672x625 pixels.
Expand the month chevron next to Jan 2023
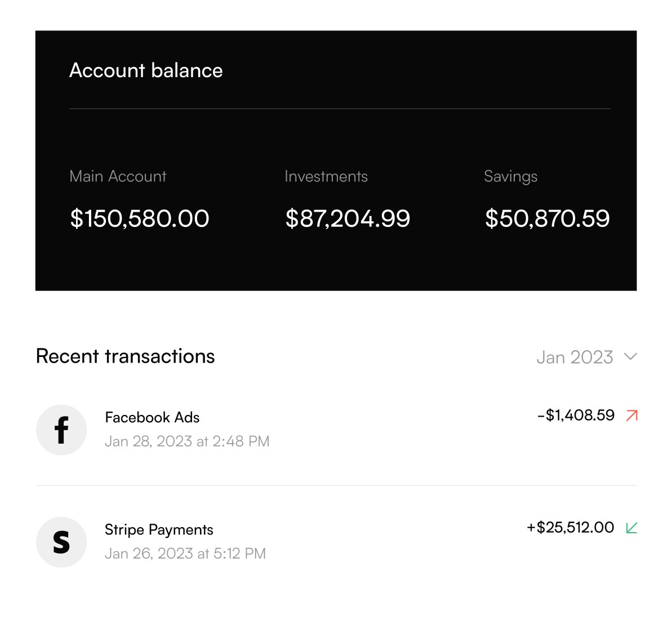pos(630,356)
